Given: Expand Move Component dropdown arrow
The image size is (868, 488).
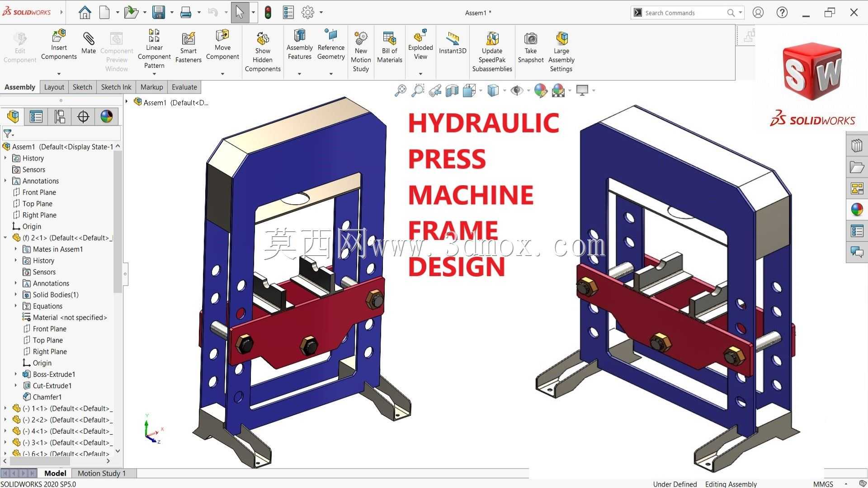Looking at the screenshot, I should coord(222,74).
